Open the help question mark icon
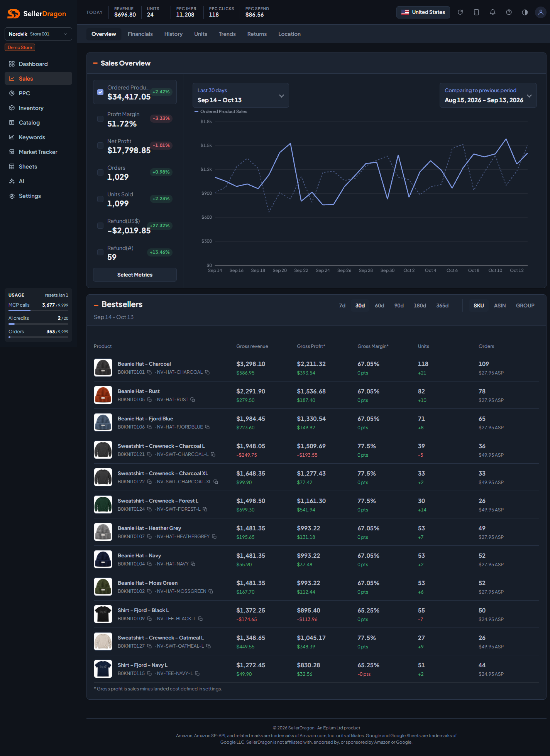Viewport: 550px width, 756px height. point(509,12)
